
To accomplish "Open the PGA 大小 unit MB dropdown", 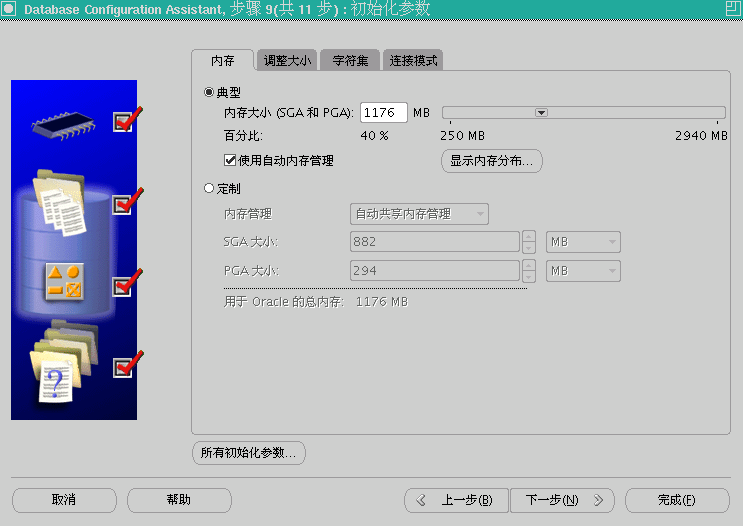I will 583,271.
